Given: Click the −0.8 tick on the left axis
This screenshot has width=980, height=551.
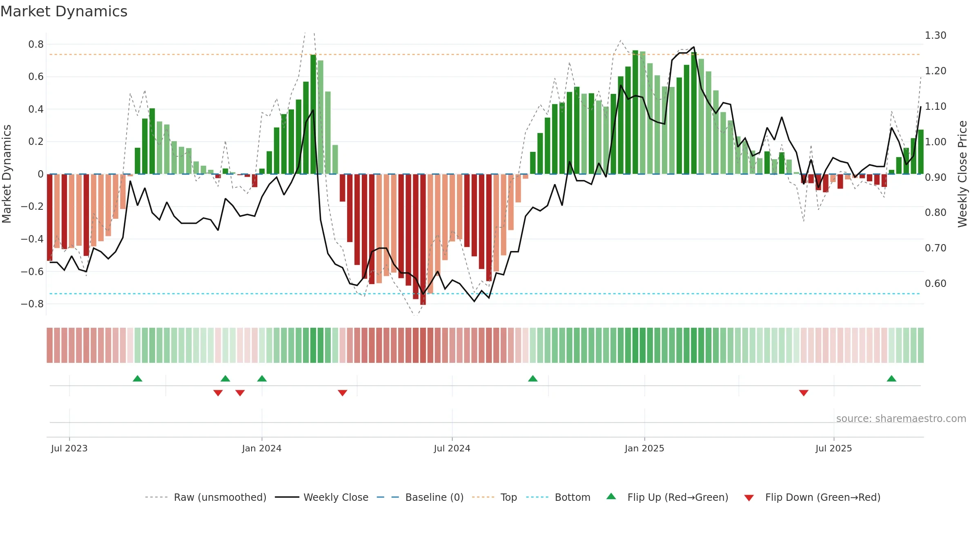Looking at the screenshot, I should pos(32,304).
